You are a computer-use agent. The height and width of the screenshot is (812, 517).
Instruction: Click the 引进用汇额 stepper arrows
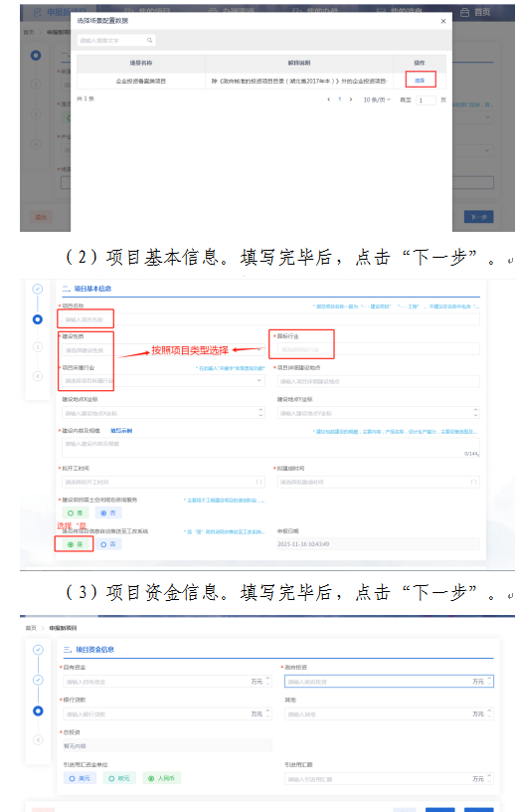pos(489,779)
